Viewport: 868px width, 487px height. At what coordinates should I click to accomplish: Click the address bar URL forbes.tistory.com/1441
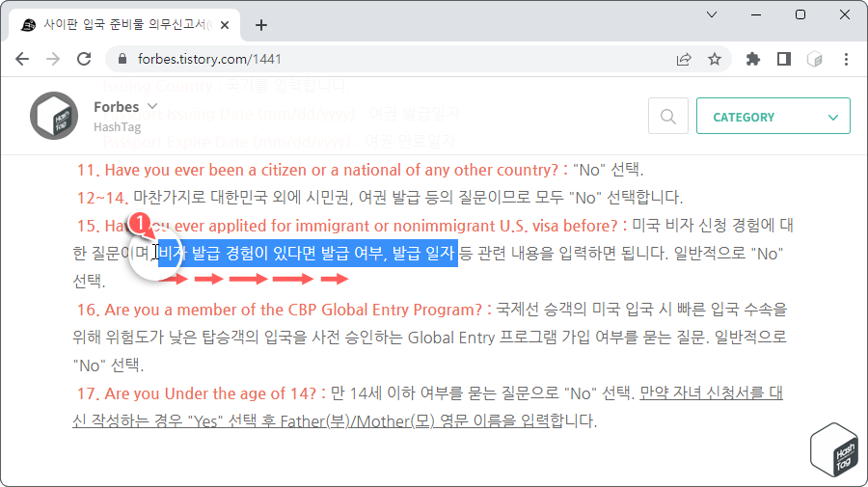[x=209, y=59]
